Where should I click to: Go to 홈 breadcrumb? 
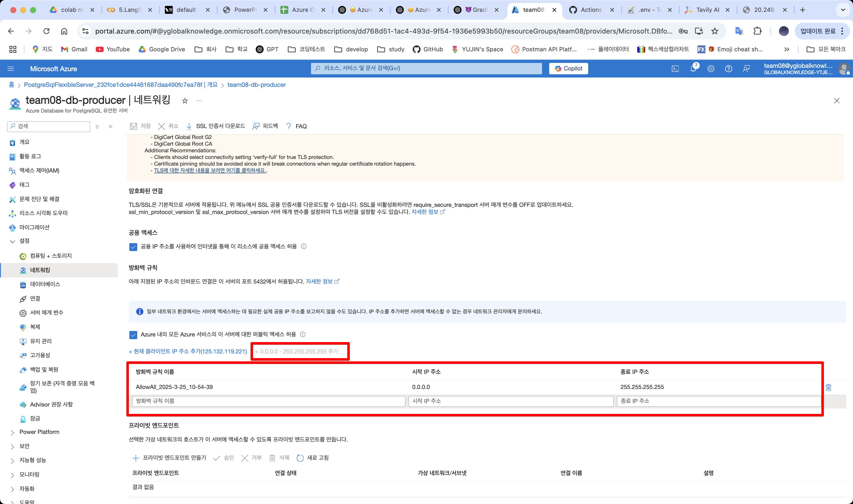click(x=11, y=85)
